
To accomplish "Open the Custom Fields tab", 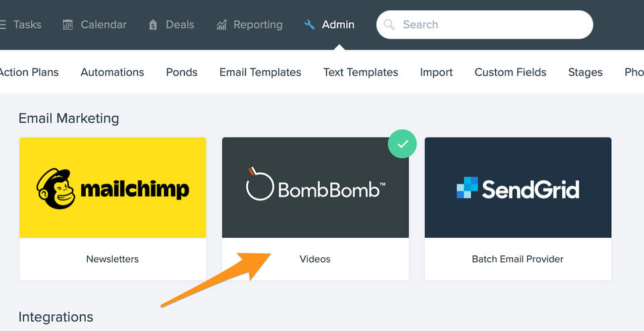I will tap(511, 72).
